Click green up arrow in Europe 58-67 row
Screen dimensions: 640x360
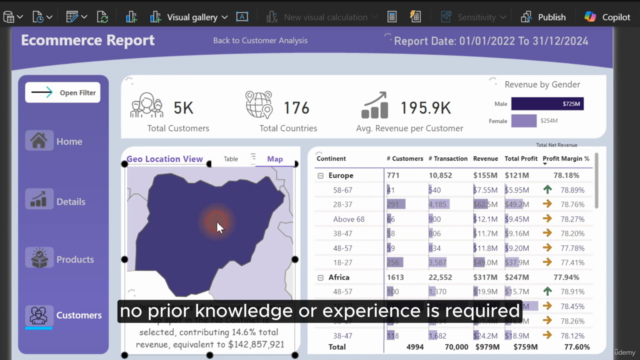click(x=547, y=189)
